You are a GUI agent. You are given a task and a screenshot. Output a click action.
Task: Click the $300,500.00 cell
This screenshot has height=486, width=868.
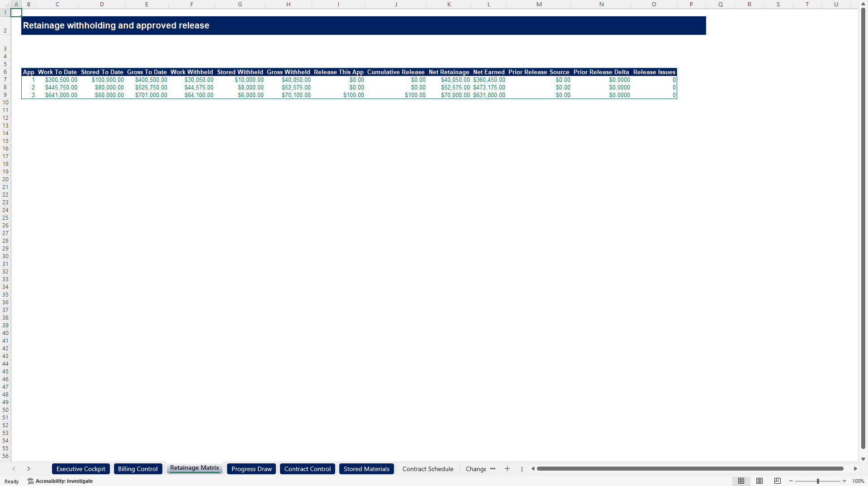[57, 80]
